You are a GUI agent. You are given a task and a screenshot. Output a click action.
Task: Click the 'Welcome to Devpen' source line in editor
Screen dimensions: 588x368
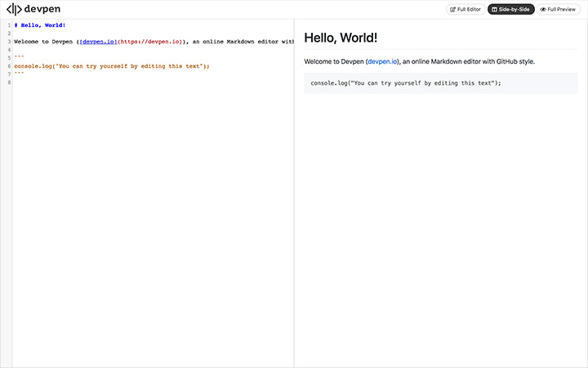tap(154, 42)
